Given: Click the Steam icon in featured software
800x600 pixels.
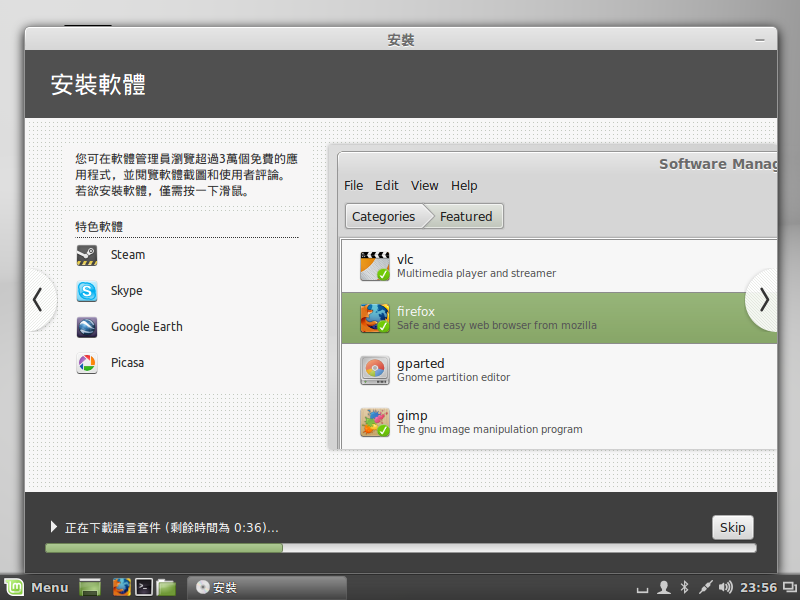Looking at the screenshot, I should [x=87, y=255].
